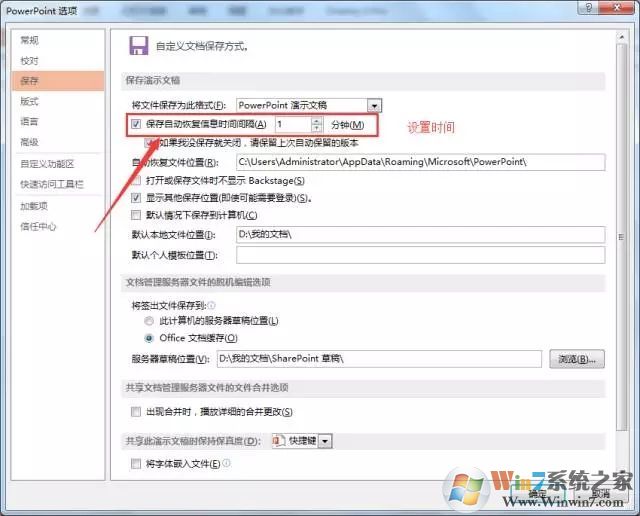Viewport: 640px width, 516px height.
Task: Close the PowerPoint 选项 dialog
Action: coord(617,8)
